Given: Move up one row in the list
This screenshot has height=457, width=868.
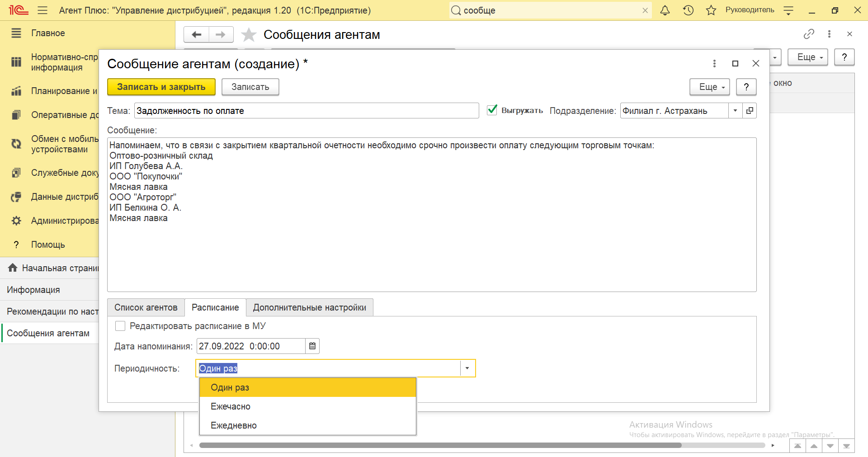Looking at the screenshot, I should click(814, 446).
